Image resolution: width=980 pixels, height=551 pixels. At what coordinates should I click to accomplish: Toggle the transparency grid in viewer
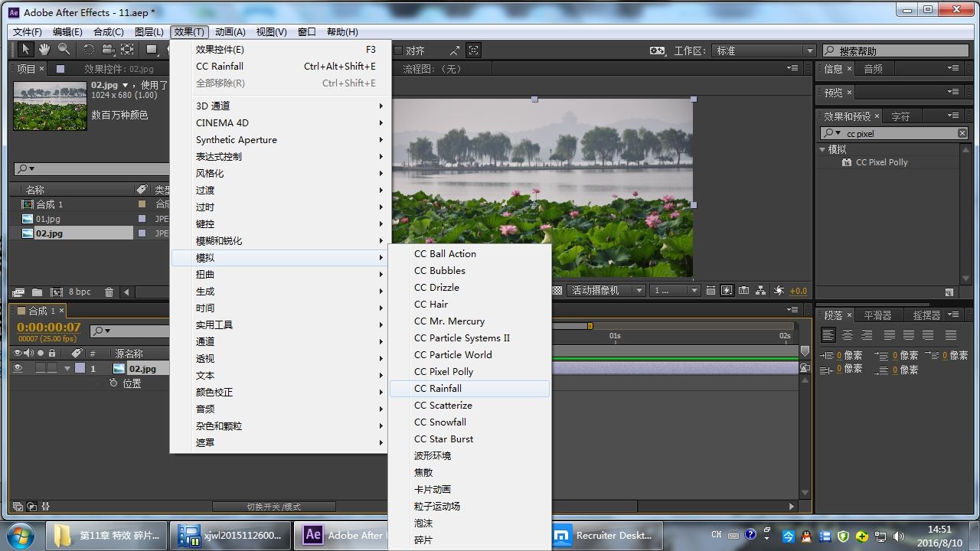[557, 291]
